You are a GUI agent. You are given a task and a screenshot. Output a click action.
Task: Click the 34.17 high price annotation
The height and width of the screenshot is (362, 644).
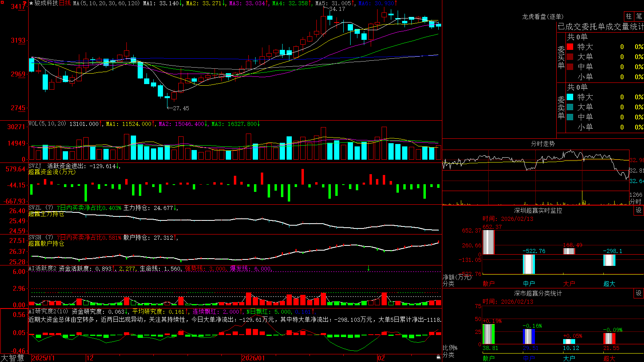coord(337,9)
